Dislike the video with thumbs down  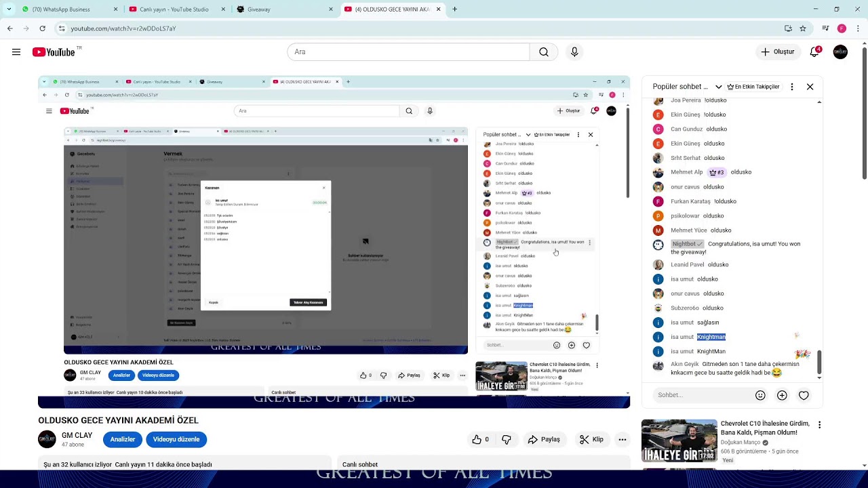506,439
